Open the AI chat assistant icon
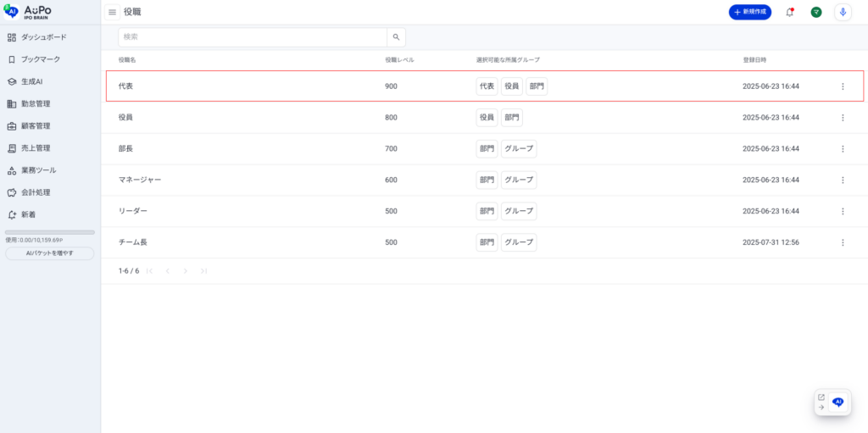The height and width of the screenshot is (433, 868). pyautogui.click(x=838, y=402)
